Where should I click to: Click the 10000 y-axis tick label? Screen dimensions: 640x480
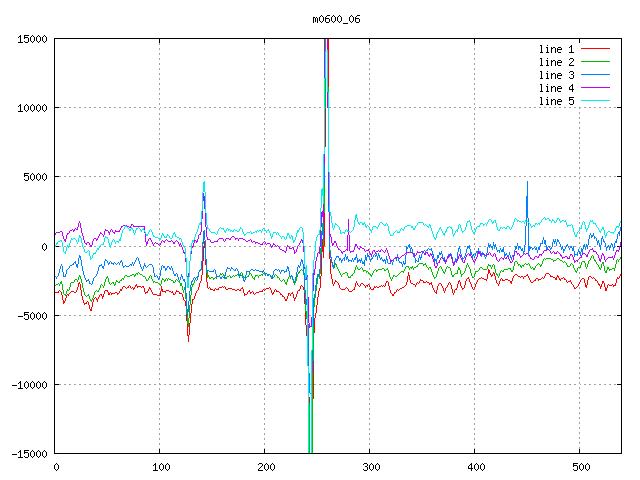click(x=32, y=108)
